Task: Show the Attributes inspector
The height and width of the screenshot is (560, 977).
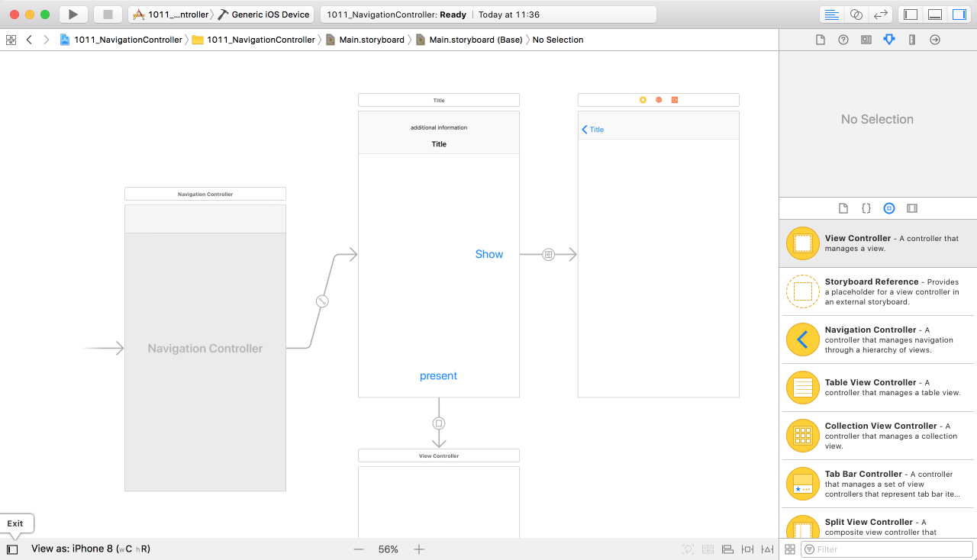Action: 889,40
